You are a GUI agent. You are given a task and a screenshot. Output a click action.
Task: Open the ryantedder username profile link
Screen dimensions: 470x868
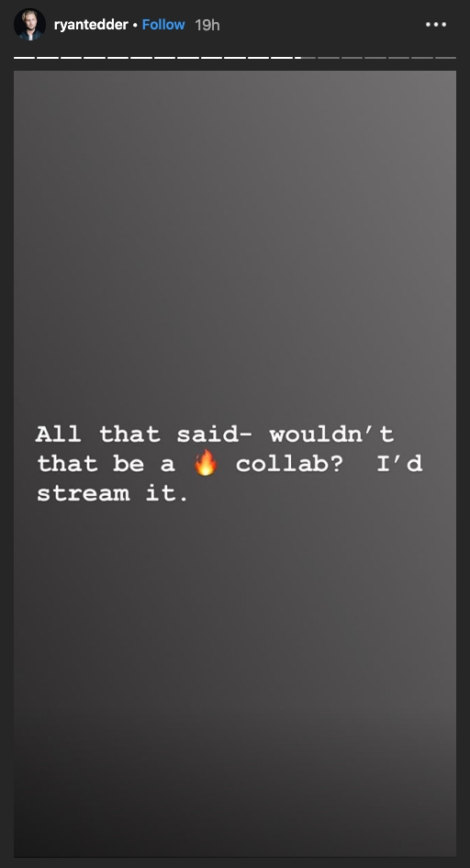[x=91, y=25]
